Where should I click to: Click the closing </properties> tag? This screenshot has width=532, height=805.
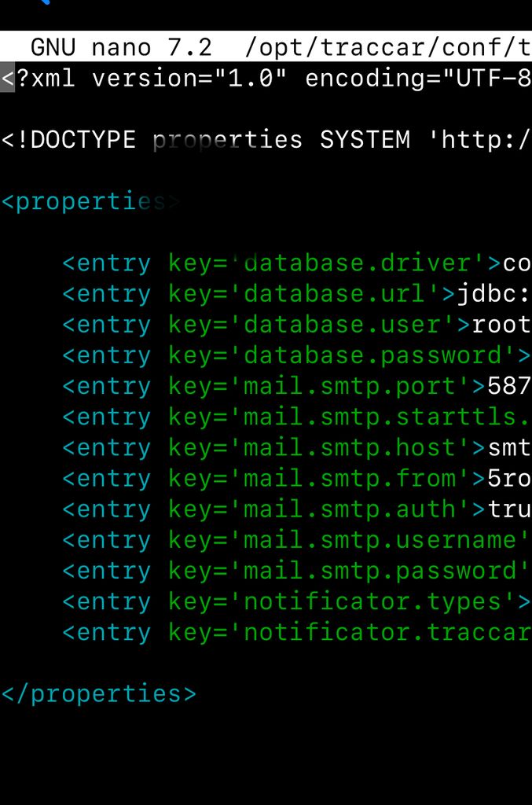pyautogui.click(x=98, y=693)
